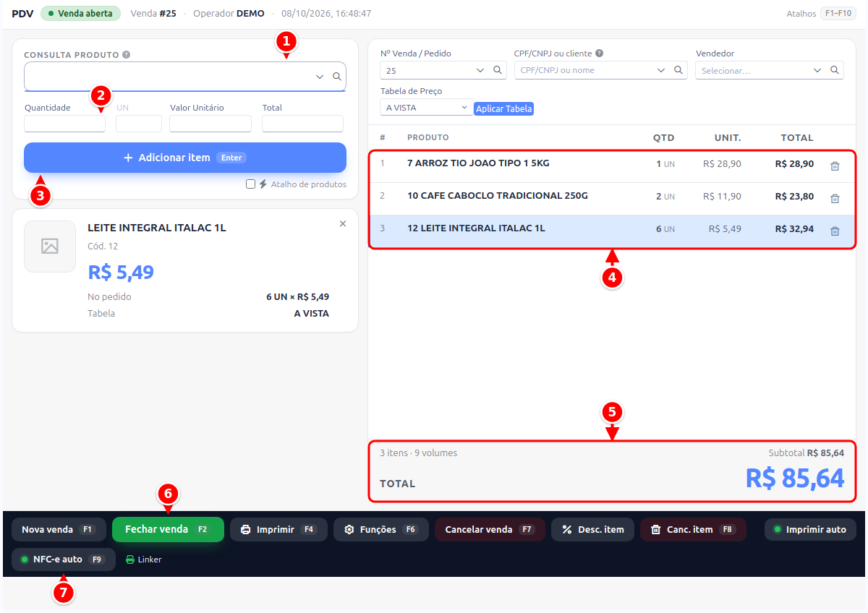The height and width of the screenshot is (613, 868).
Task: Click the Valor Unitário input field
Action: pos(210,124)
